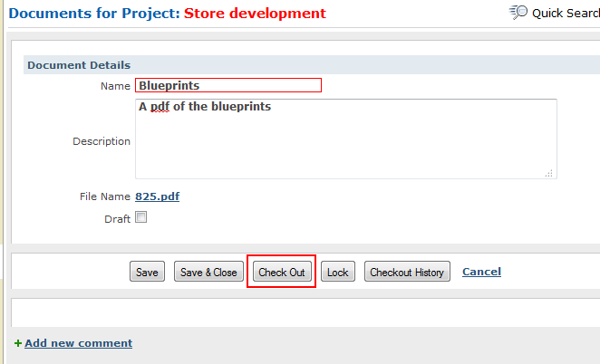Viewport: 600px width, 364px height.
Task: Cancel editing via the Cancel link
Action: pyautogui.click(x=482, y=272)
